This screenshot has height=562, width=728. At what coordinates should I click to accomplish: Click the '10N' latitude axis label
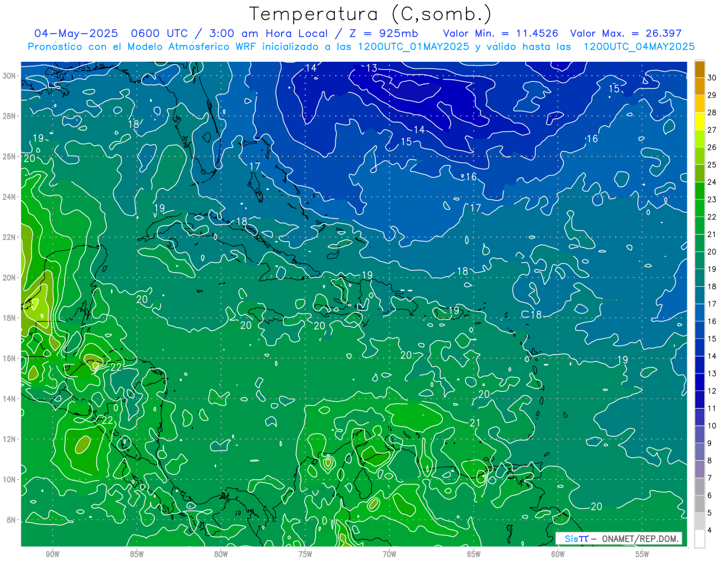(x=10, y=480)
